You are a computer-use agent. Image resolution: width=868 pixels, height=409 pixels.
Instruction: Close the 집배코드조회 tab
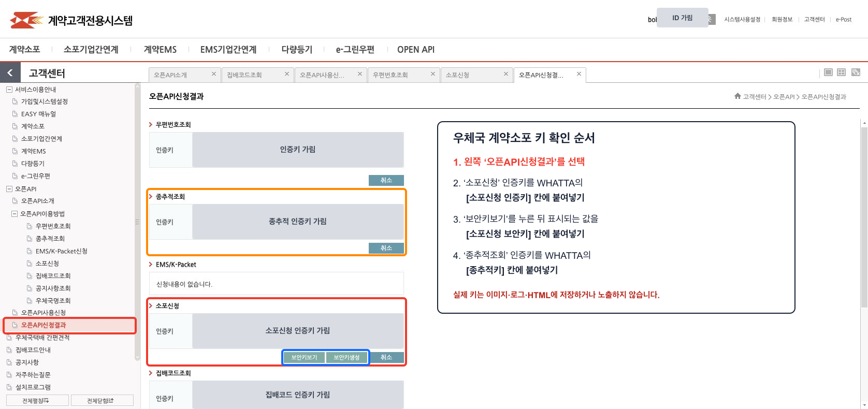tap(287, 74)
